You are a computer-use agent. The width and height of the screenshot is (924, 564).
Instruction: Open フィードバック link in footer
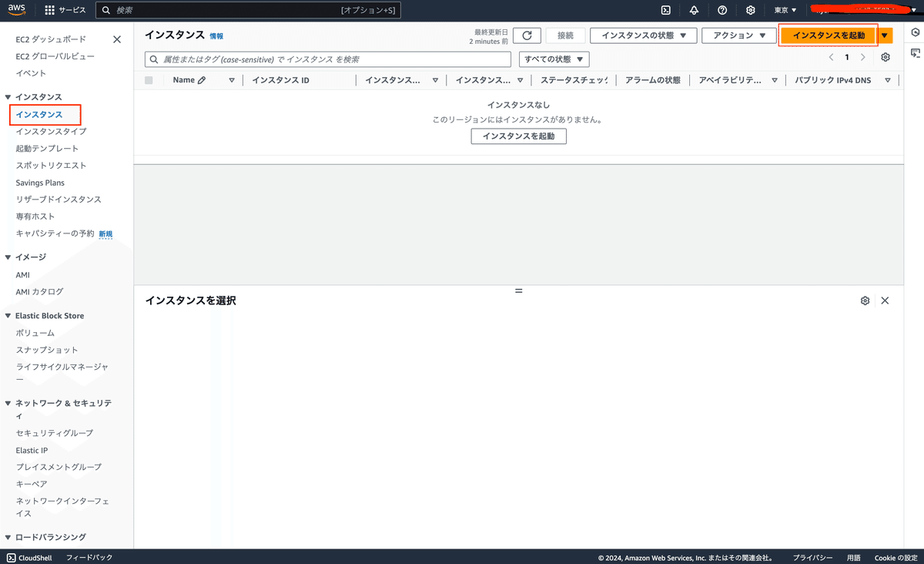point(89,557)
